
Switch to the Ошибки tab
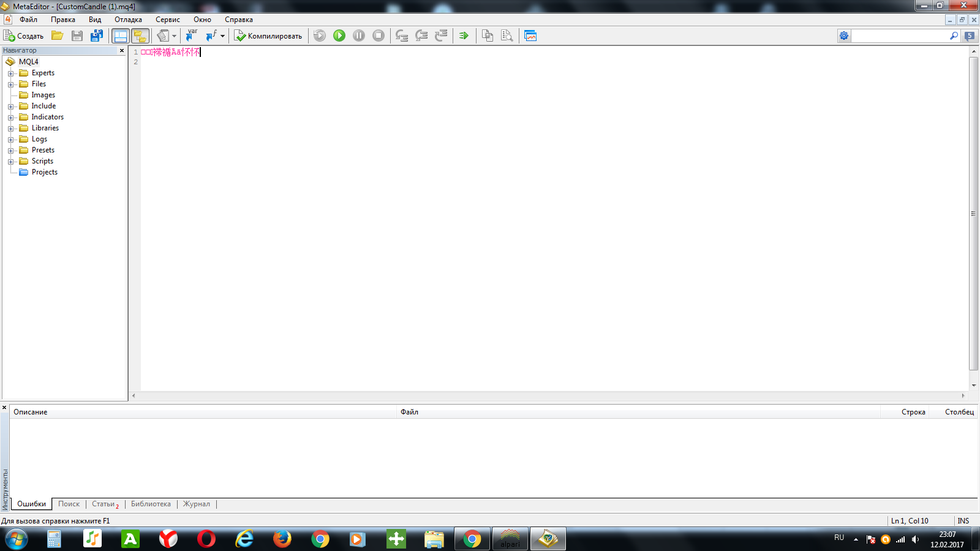(31, 504)
